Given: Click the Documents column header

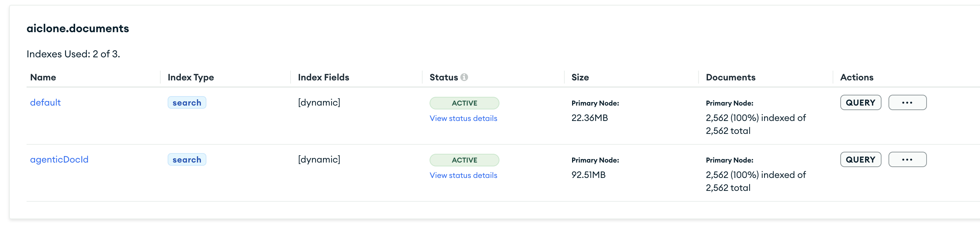Looking at the screenshot, I should pyautogui.click(x=730, y=78).
